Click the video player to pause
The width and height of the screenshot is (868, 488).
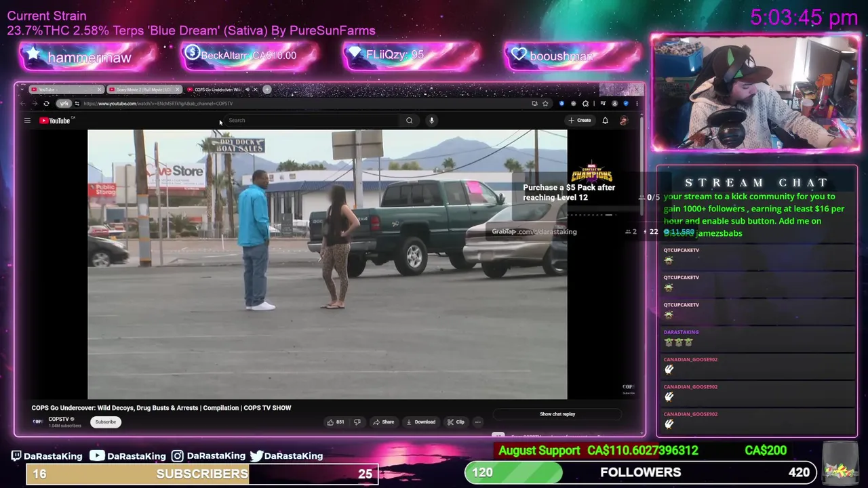tap(327, 264)
